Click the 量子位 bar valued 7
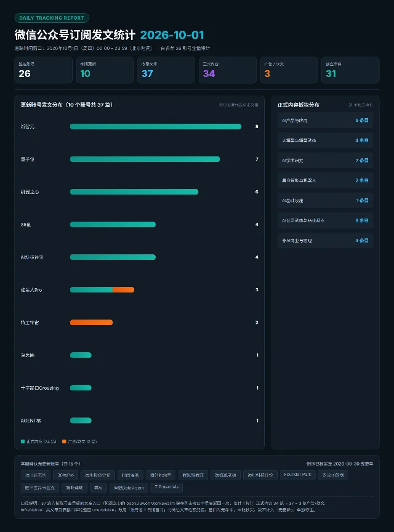This screenshot has width=394, height=532. point(145,159)
